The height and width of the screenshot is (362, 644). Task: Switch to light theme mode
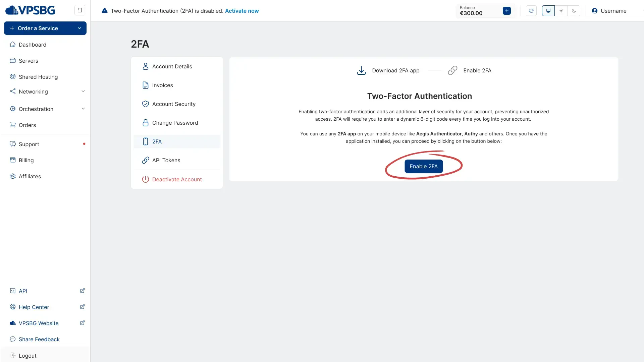click(x=561, y=11)
